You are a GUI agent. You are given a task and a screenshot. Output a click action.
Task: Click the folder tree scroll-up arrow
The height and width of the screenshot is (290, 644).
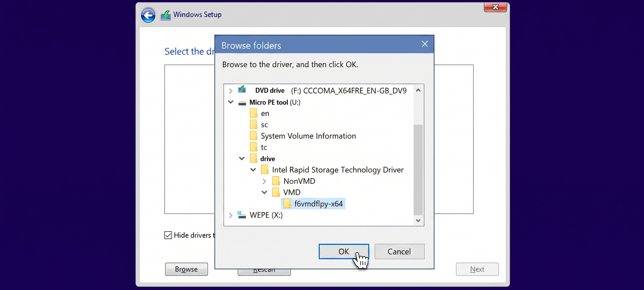(x=418, y=90)
